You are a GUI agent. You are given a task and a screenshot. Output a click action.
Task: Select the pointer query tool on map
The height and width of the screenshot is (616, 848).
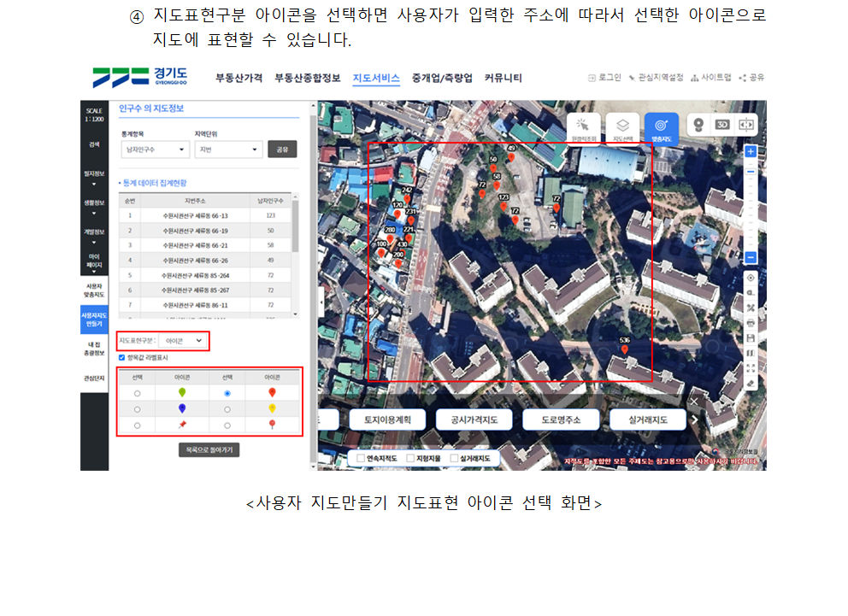[x=583, y=128]
